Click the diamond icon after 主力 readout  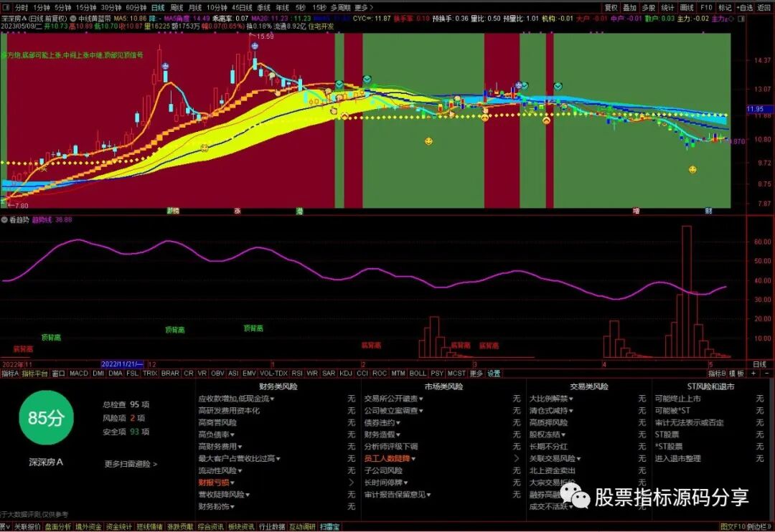click(x=732, y=19)
